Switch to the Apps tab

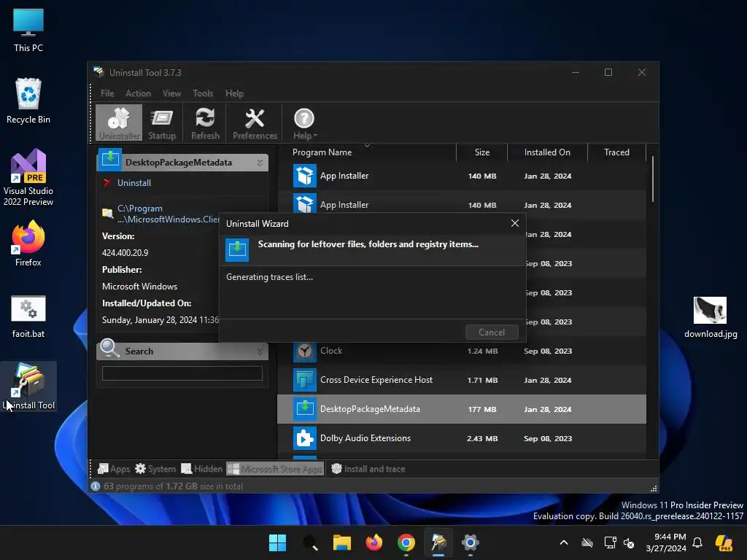tap(113, 469)
